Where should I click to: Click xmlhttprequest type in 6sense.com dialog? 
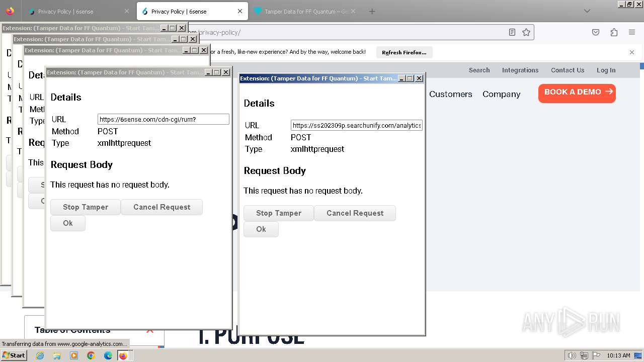[124, 143]
